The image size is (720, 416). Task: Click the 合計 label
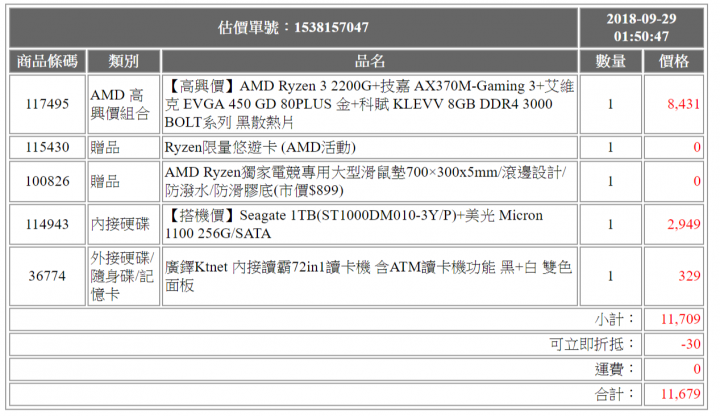click(615, 394)
